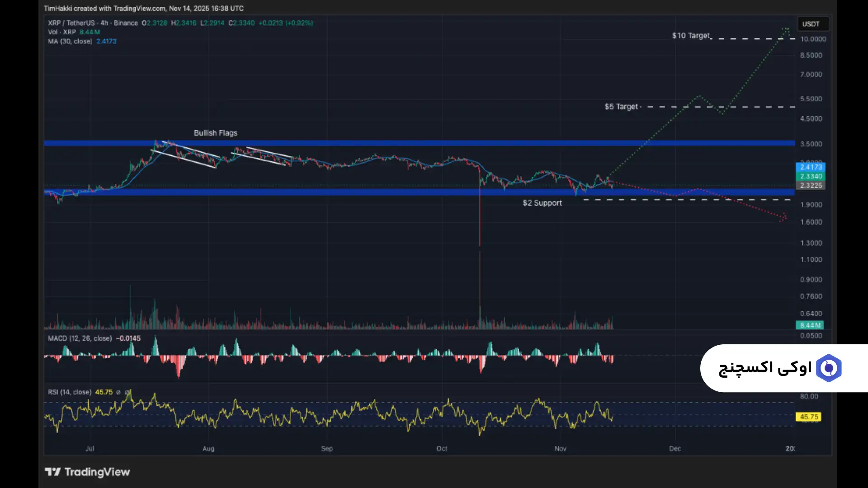This screenshot has height=488, width=868.
Task: Click the blue 2.4173 MA price tag
Action: [810, 167]
